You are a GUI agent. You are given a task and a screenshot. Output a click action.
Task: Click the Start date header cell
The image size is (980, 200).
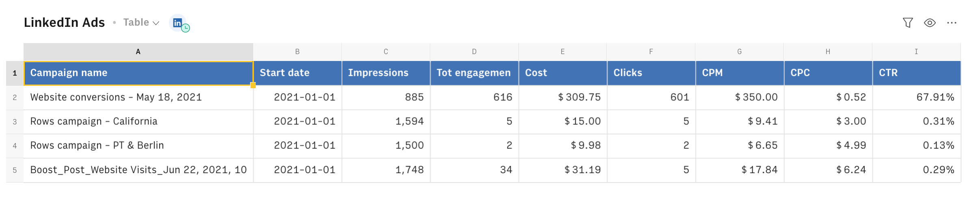(x=298, y=73)
